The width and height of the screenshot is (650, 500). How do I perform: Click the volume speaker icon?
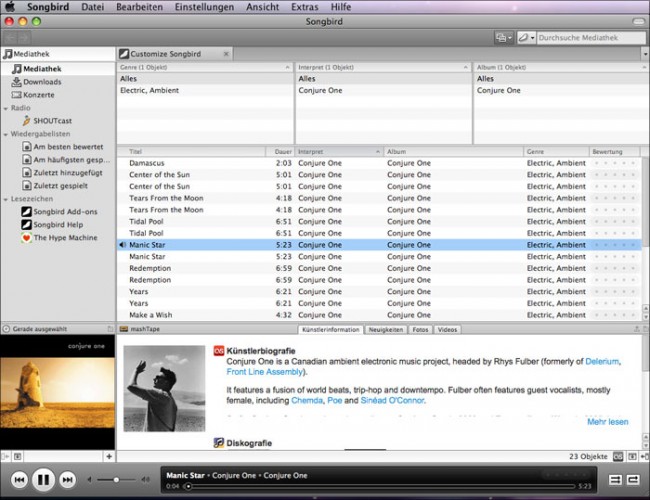point(89,480)
